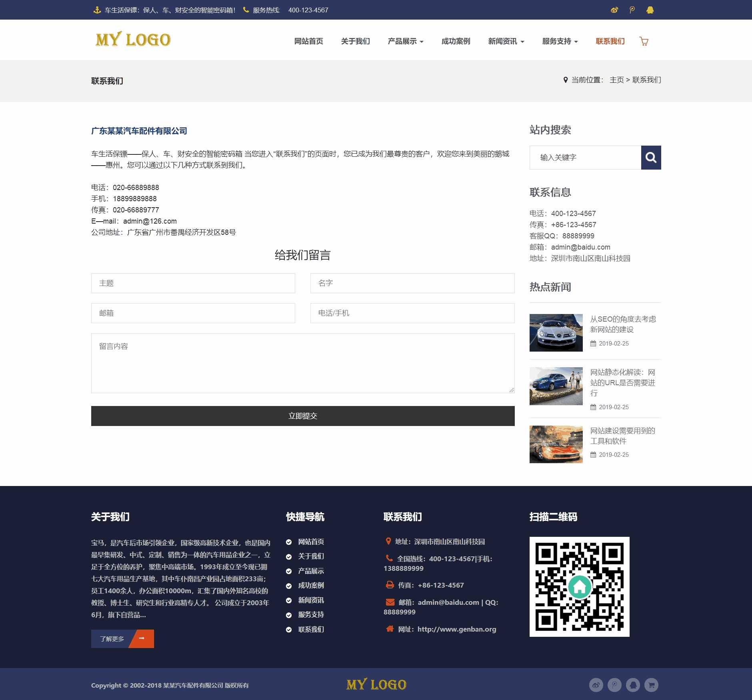The width and height of the screenshot is (752, 700).
Task: Open the shopping cart icon in the navigation
Action: (644, 41)
